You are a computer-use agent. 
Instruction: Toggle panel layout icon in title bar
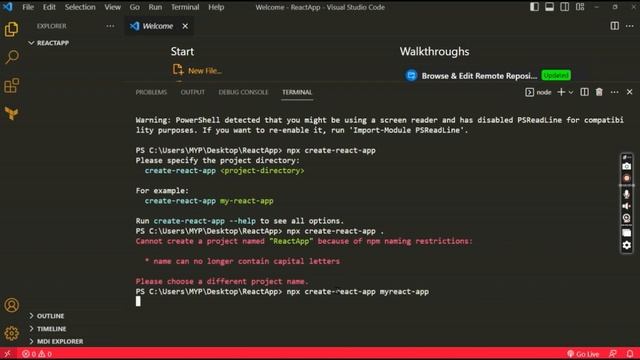point(549,7)
